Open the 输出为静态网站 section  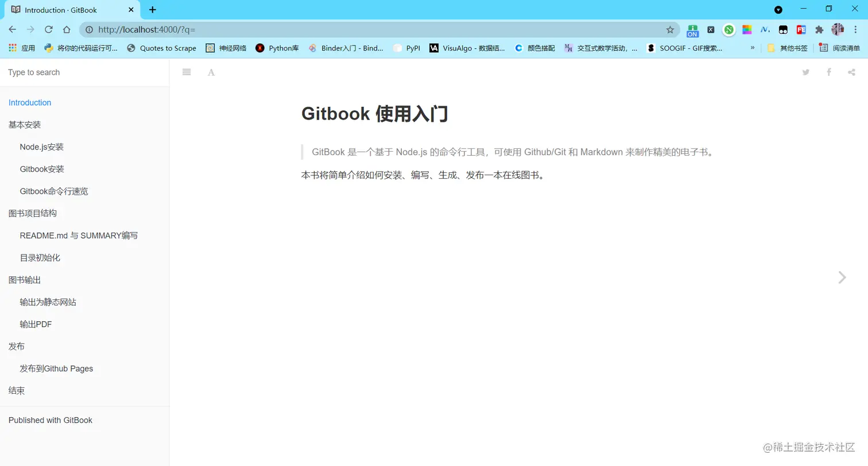[x=48, y=302]
